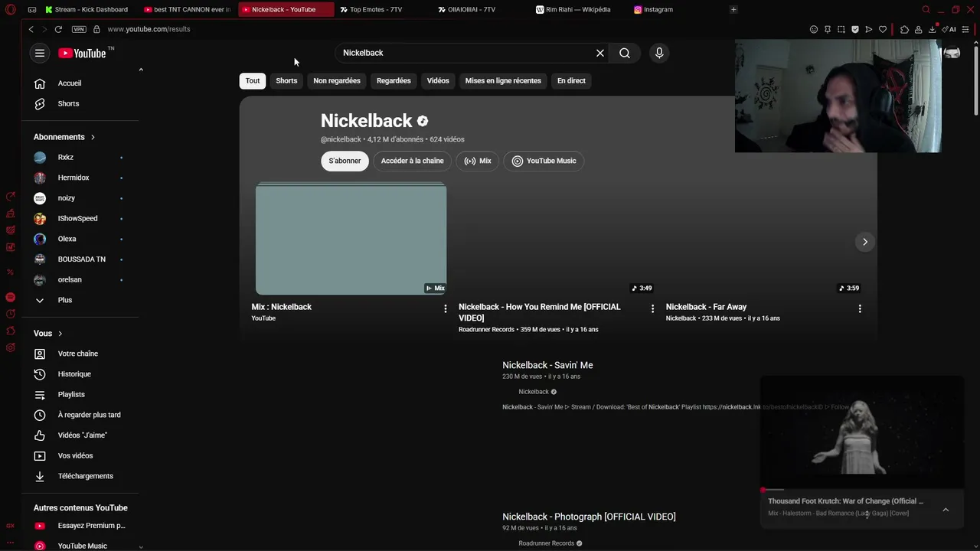
Task: Open a new browser tab
Action: pos(733,10)
